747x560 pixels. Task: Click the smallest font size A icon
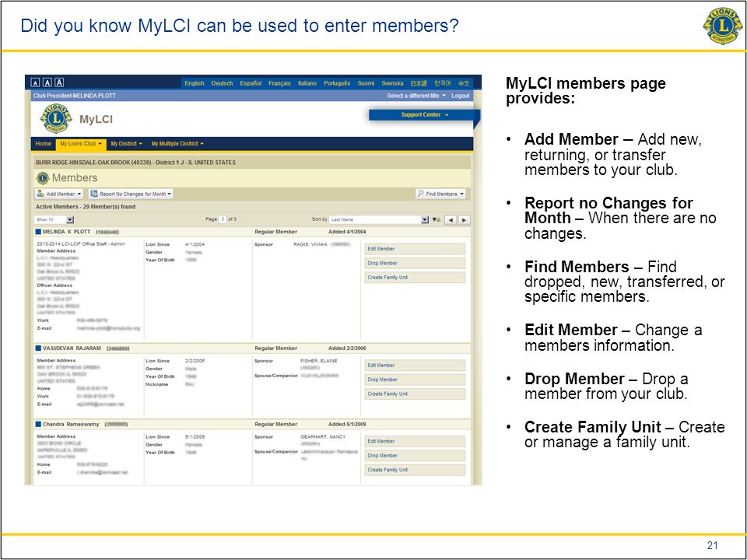pyautogui.click(x=35, y=83)
